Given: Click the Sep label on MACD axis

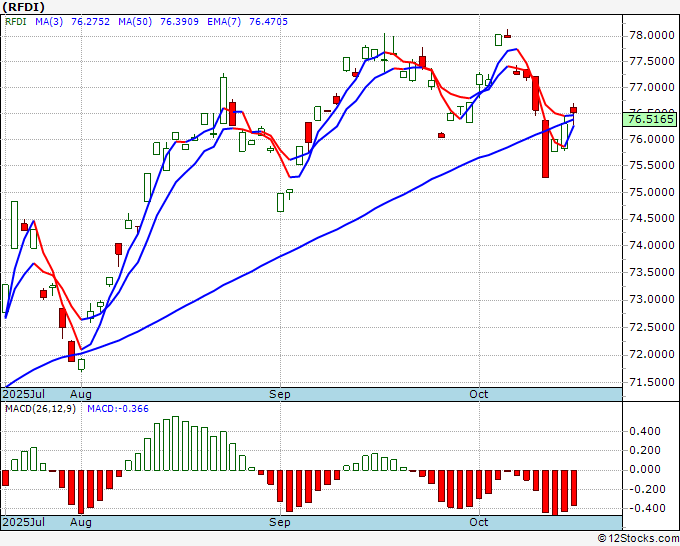Looking at the screenshot, I should point(280,522).
